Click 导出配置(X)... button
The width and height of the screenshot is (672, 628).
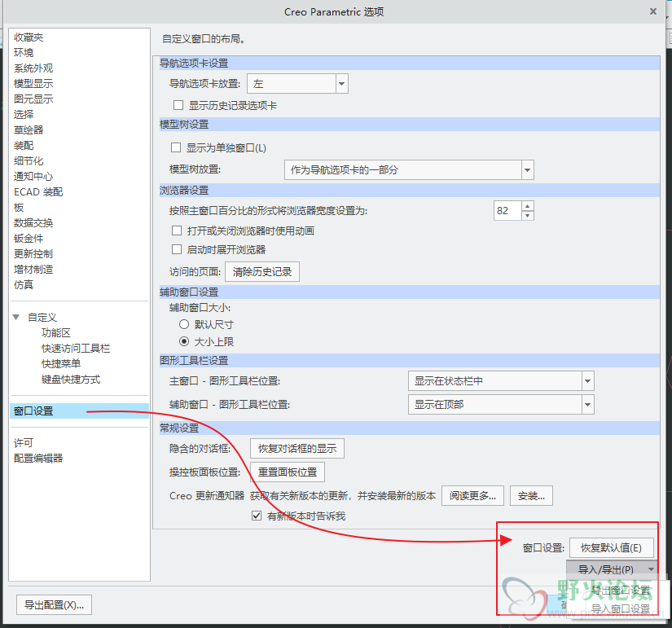(x=54, y=605)
